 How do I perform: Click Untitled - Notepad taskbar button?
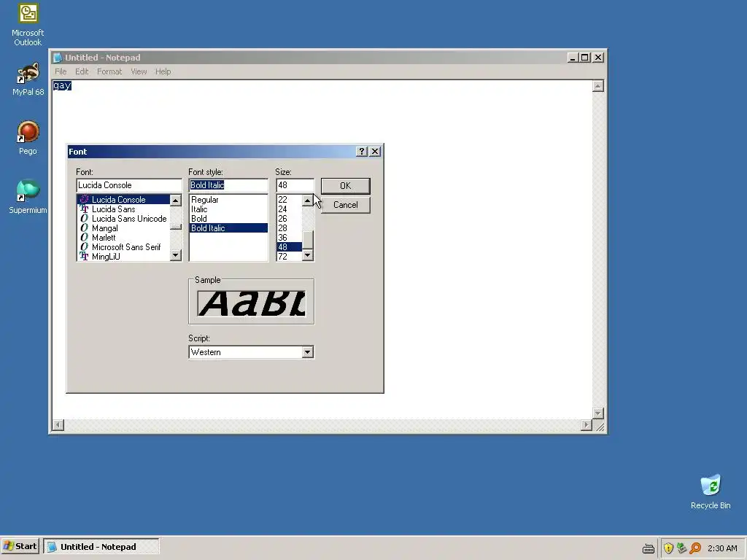101,547
